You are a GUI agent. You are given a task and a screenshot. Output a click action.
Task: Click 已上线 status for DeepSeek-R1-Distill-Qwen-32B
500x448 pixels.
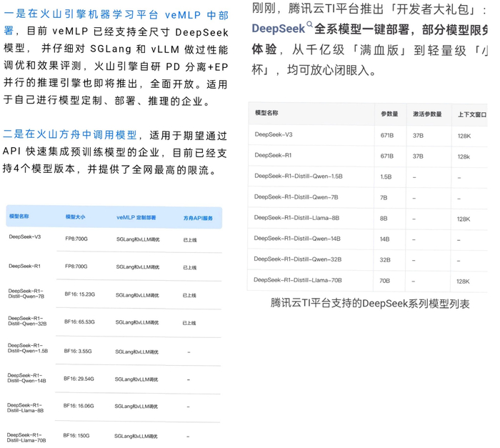tap(189, 323)
